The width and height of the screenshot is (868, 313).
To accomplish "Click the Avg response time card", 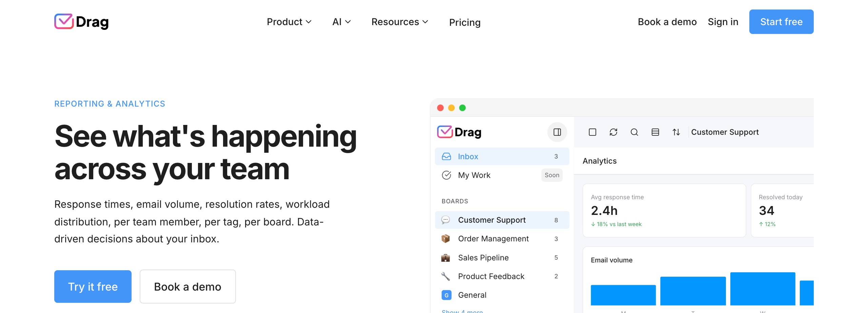I will tap(664, 210).
